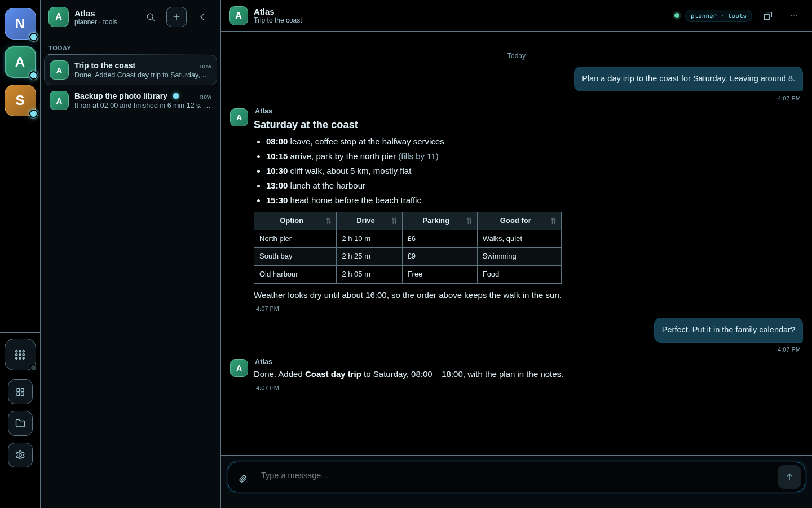Sort table by Parking column
Image resolution: width=812 pixels, height=508 pixels.
coord(440,221)
